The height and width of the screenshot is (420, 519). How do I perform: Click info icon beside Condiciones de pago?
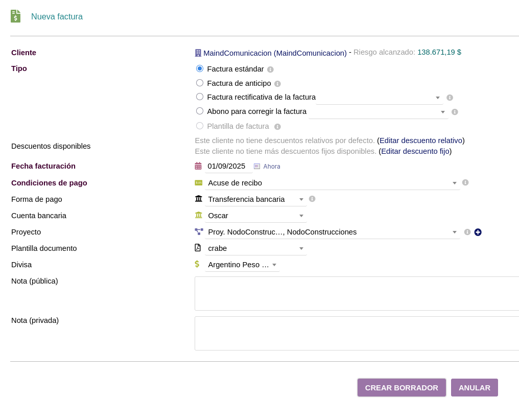pyautogui.click(x=465, y=182)
